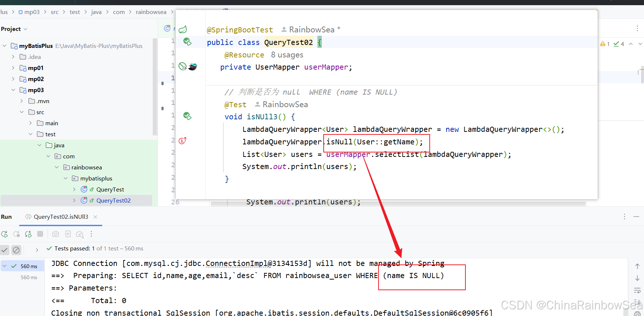
Task: Click rainbowsea in the breadcrumb path
Action: (151, 12)
